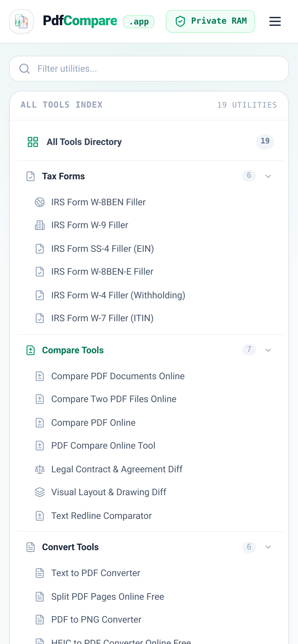Click the Compare Tools 7 count badge
The height and width of the screenshot is (644, 298).
pyautogui.click(x=249, y=349)
